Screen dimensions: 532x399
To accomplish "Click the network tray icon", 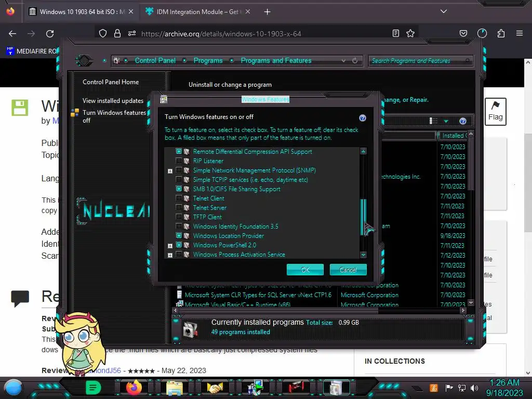I will point(462,388).
